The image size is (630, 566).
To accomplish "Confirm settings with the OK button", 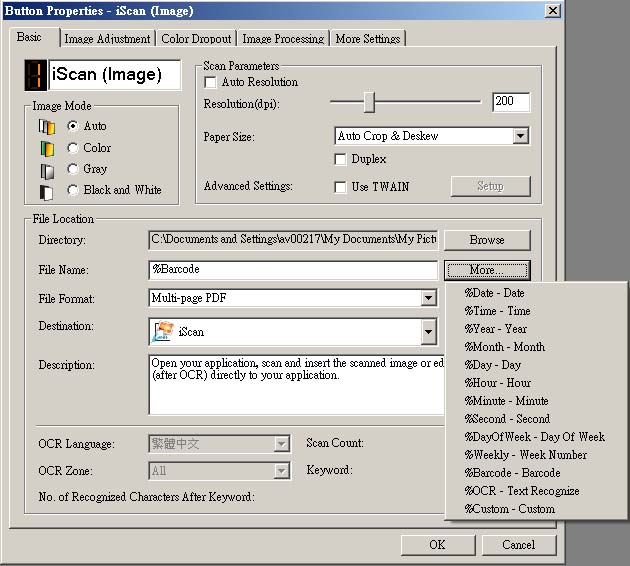I will [437, 545].
